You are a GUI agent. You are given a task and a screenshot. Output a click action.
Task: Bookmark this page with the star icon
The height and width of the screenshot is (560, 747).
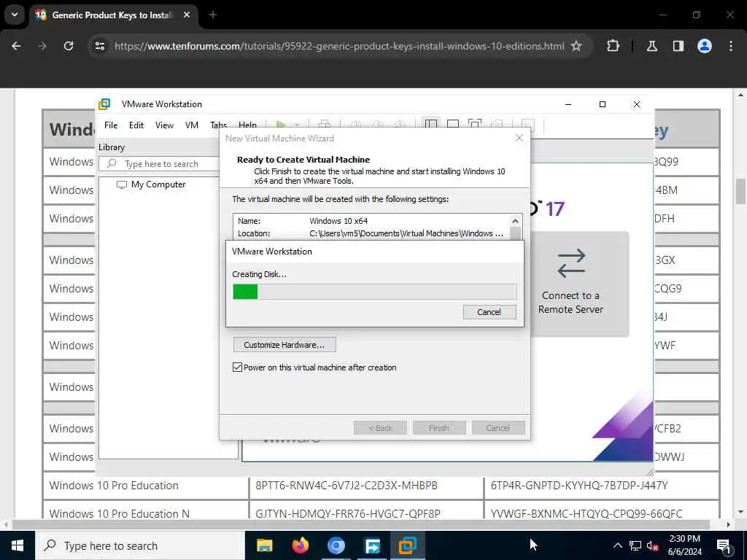tap(576, 46)
